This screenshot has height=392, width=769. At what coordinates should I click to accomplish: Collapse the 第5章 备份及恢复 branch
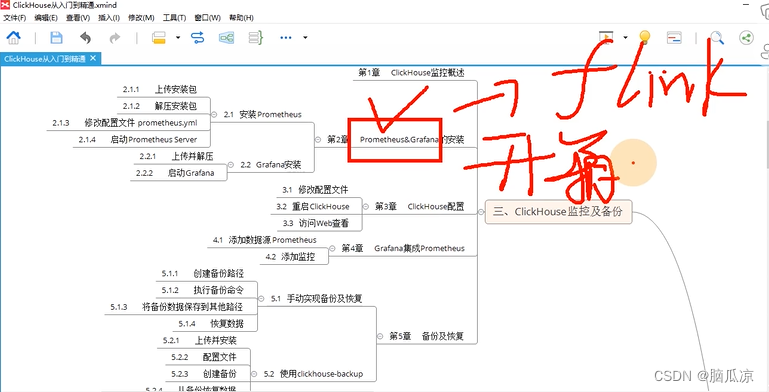tap(380, 337)
